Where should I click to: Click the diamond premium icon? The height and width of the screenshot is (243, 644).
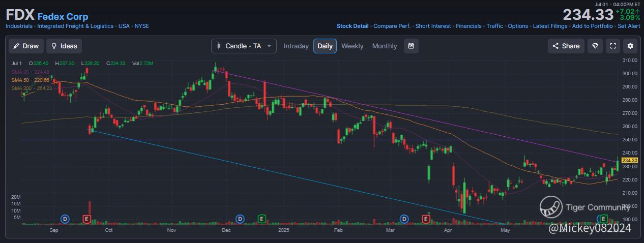click(595, 46)
